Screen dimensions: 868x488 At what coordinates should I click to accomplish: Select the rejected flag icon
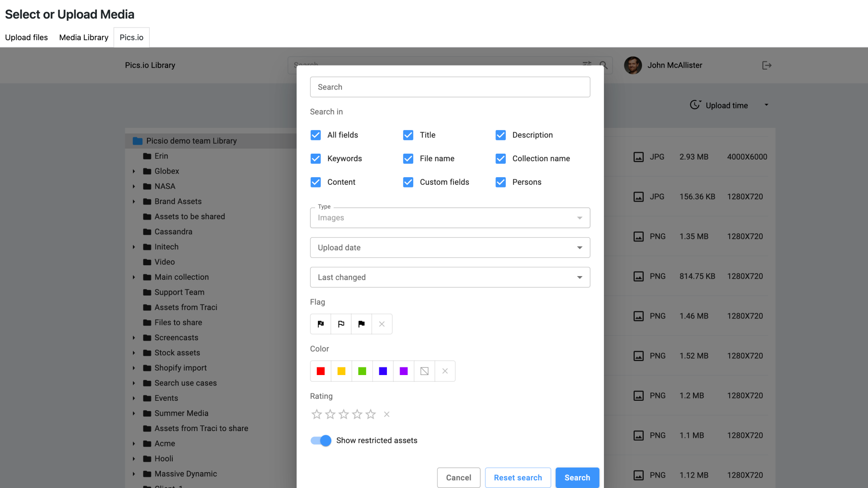(321, 324)
